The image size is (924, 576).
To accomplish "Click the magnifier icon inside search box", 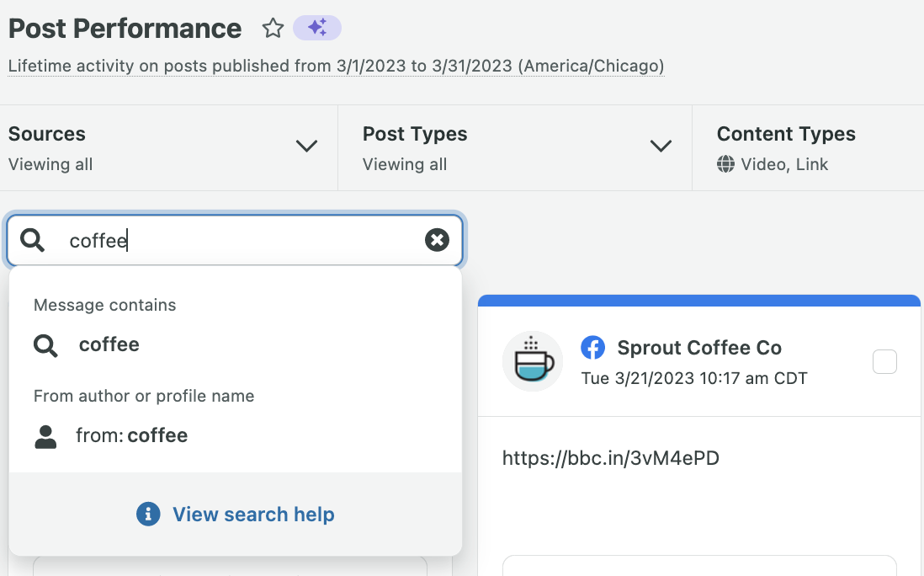I will coord(32,241).
